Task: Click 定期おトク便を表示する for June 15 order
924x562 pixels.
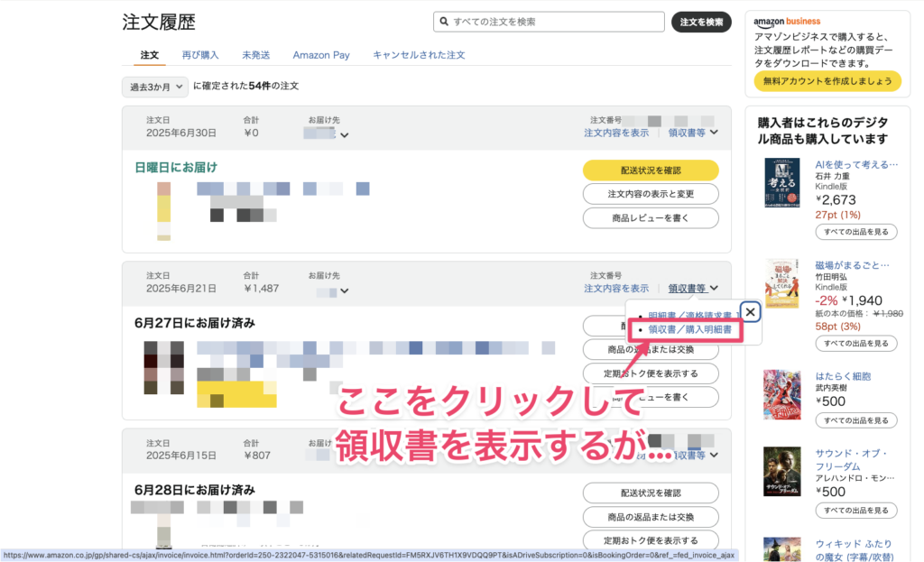Action: 651,540
